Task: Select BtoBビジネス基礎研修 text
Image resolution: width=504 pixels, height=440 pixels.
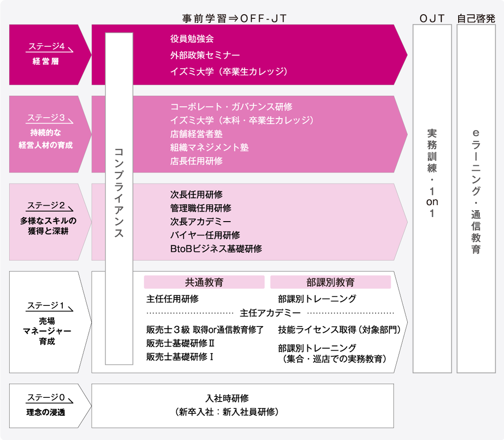Action: point(216,249)
